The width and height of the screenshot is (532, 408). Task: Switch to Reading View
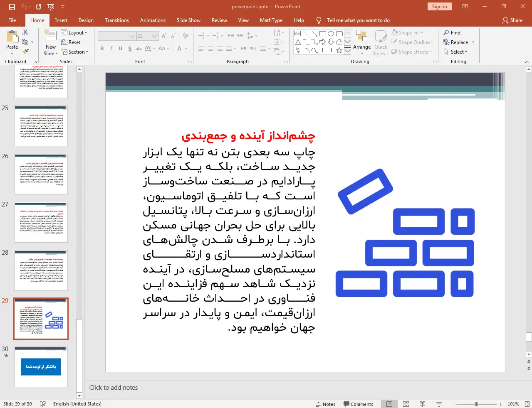422,404
